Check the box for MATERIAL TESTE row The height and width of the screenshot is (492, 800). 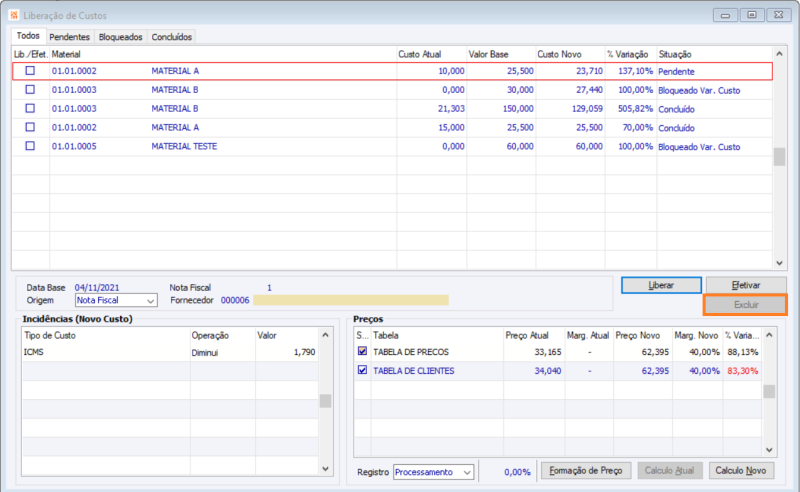coord(30,146)
